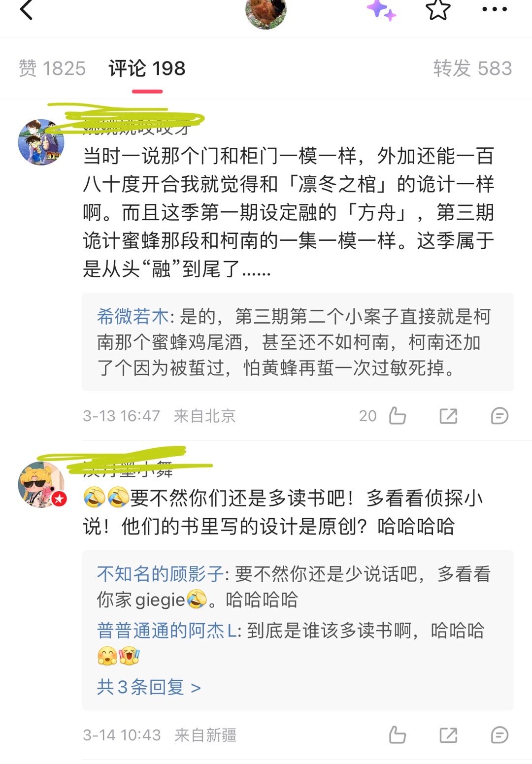Share the 3-13 16:47 comment
Viewport: 532px width, 764px height.
(x=448, y=416)
